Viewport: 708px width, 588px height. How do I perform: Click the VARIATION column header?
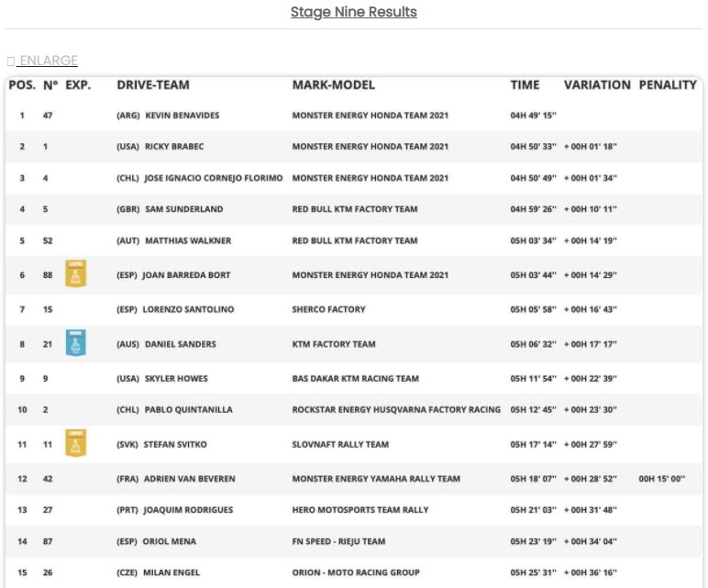coord(597,85)
